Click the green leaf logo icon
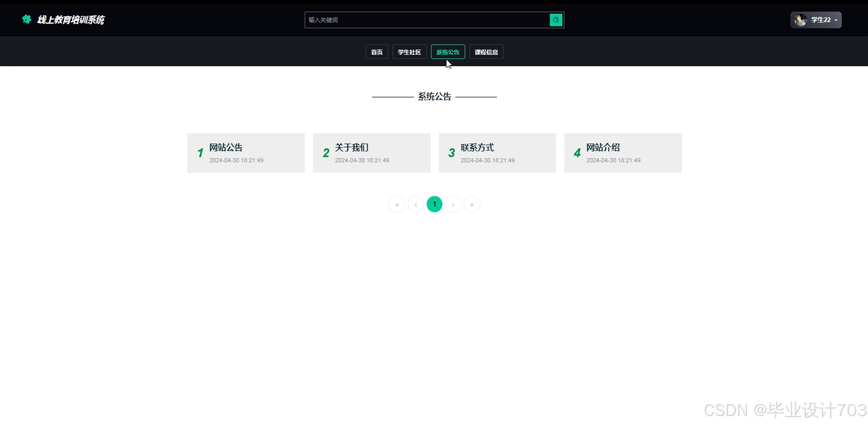 click(x=27, y=19)
